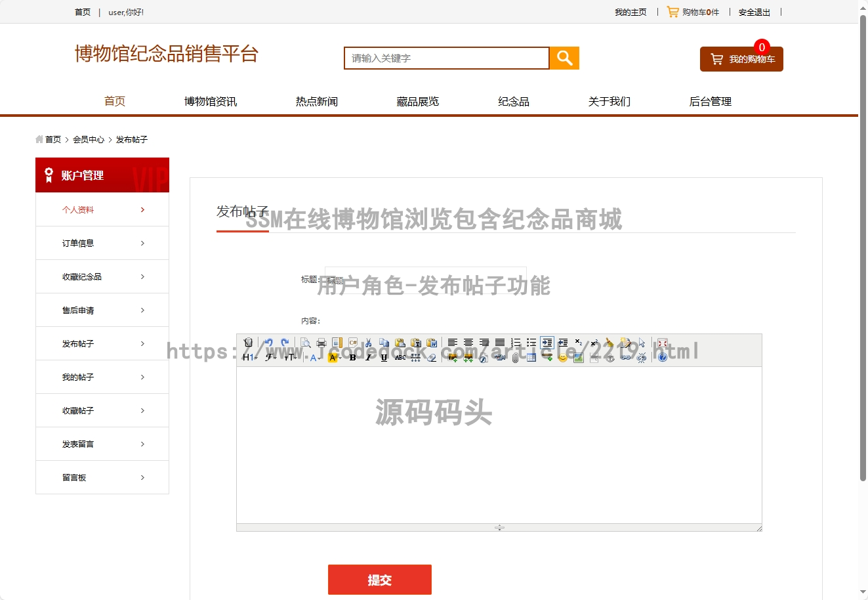The width and height of the screenshot is (868, 600).
Task: Open the line height dropdown
Action: click(416, 358)
